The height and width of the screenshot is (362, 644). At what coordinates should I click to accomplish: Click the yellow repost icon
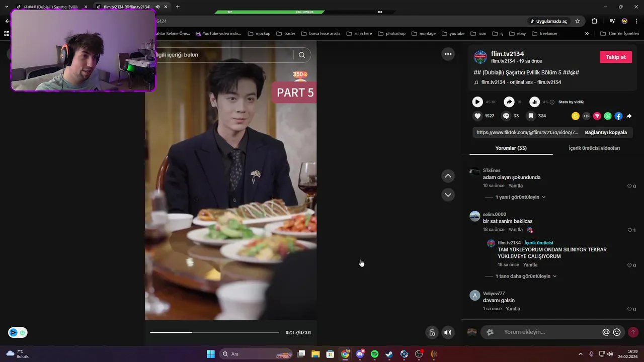[576, 116]
